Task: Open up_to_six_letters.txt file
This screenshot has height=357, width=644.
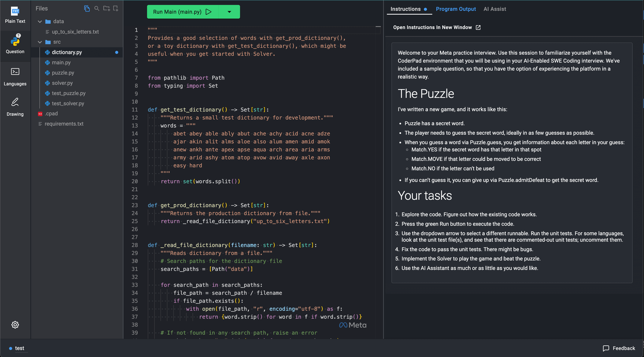Action: click(75, 32)
